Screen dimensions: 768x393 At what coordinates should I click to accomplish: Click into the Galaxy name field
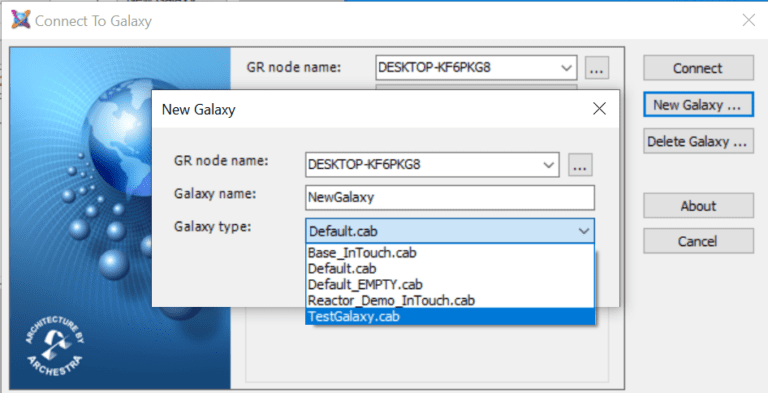click(450, 197)
